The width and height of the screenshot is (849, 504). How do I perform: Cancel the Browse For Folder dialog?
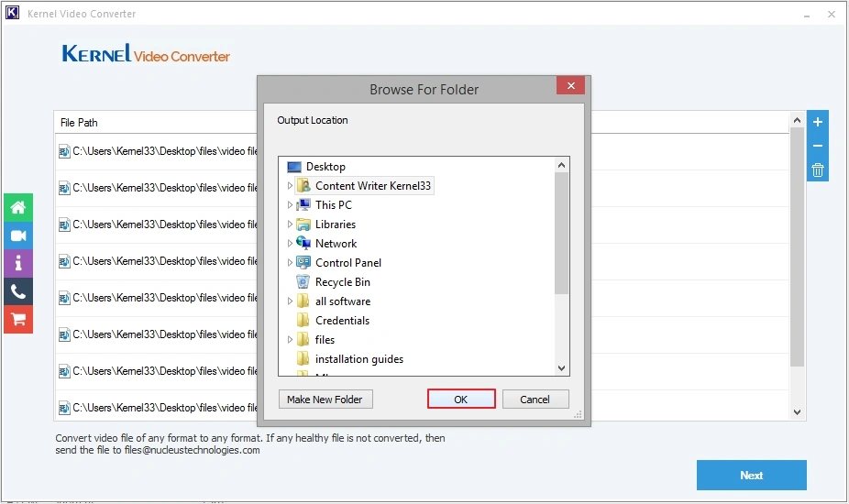click(x=535, y=399)
